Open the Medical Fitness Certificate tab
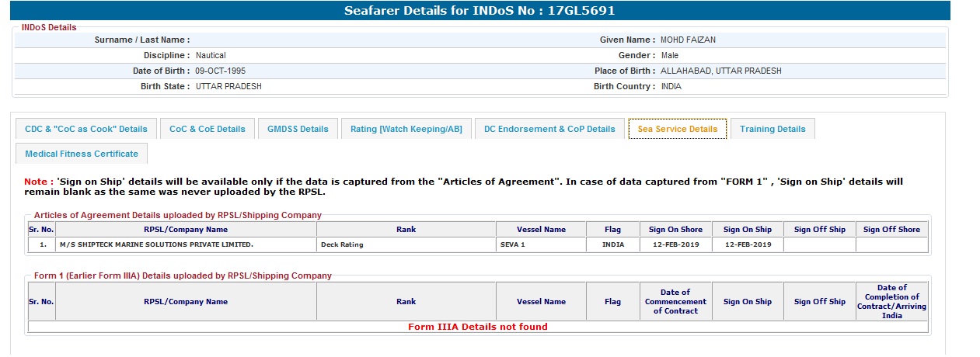This screenshot has width=980, height=357. point(82,154)
